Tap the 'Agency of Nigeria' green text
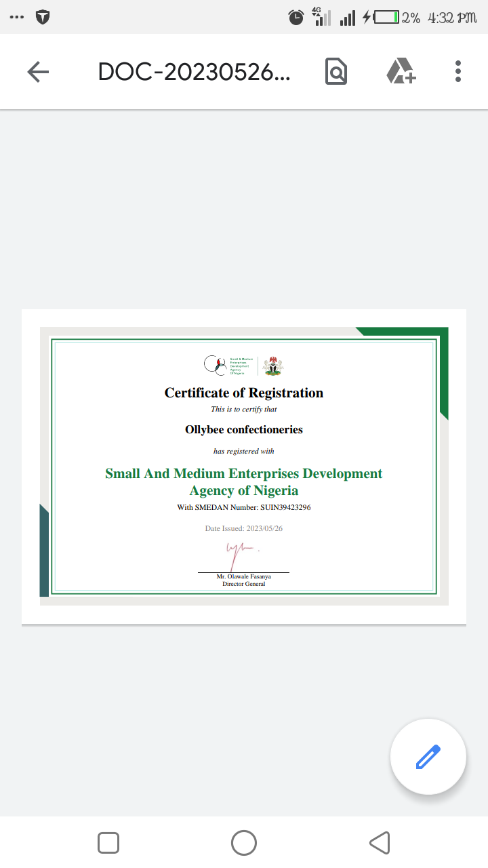 click(244, 491)
